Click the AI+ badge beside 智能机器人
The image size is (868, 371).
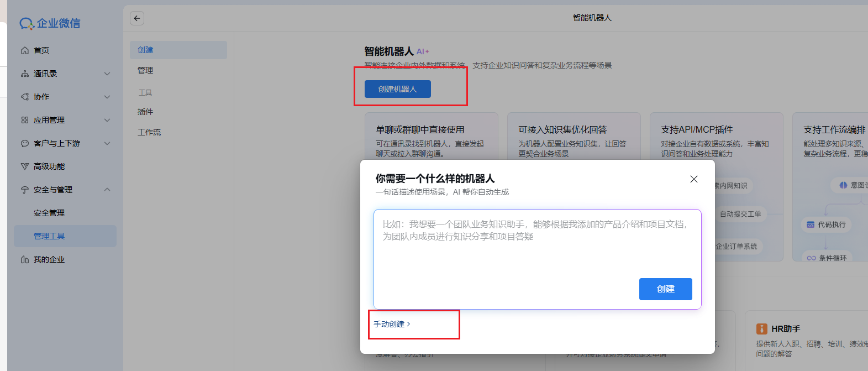423,51
